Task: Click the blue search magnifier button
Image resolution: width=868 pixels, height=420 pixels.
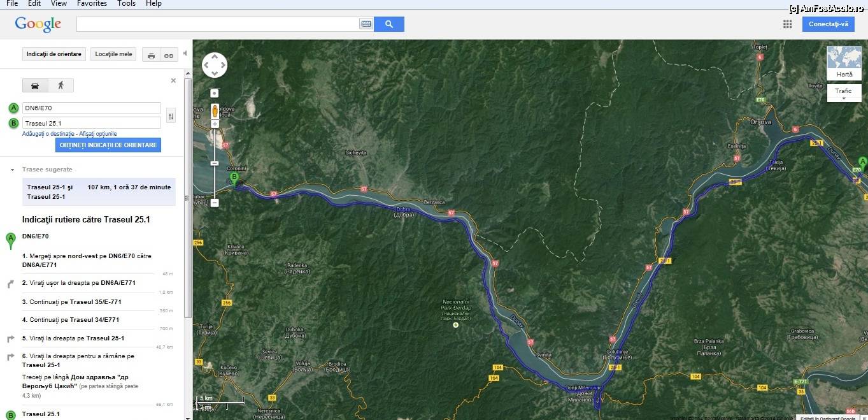Action: click(389, 24)
